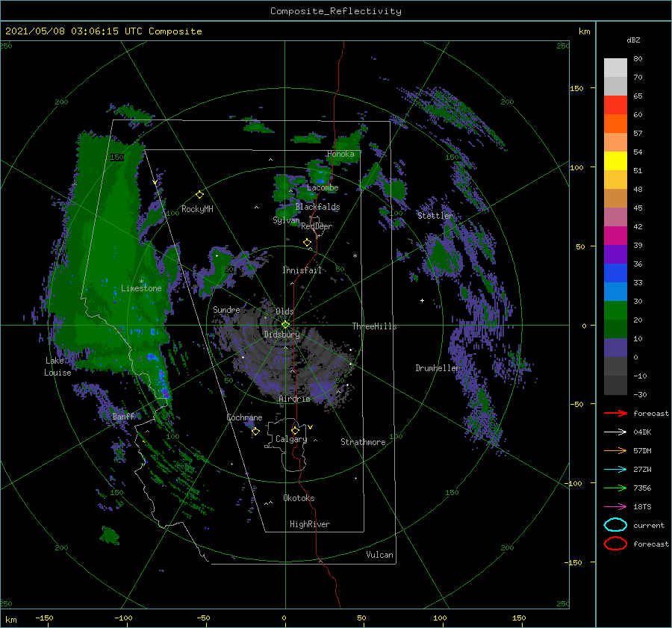Screen dimensions: 672x628
Task: Click the cyan current ellipse icon
Action: [615, 525]
